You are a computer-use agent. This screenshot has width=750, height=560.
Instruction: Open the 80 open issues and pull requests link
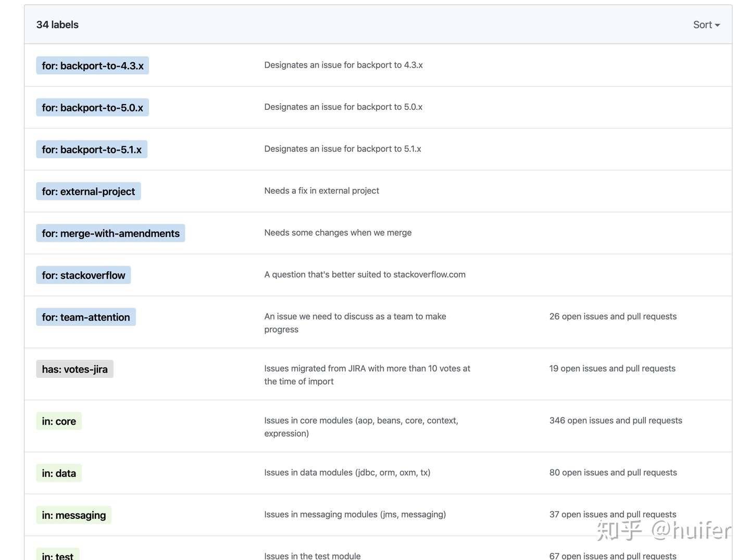click(613, 473)
